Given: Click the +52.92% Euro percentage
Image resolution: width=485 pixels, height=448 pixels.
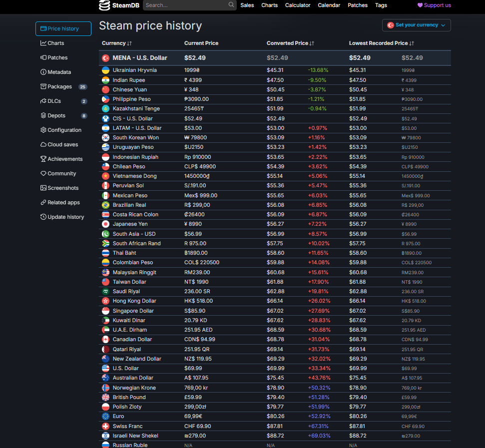Looking at the screenshot, I should [319, 416].
